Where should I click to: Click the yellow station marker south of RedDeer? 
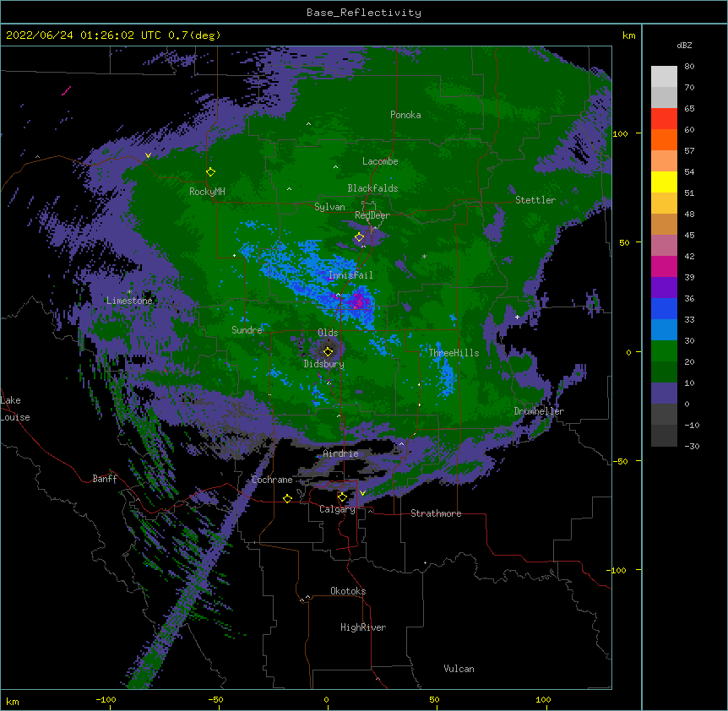click(360, 237)
